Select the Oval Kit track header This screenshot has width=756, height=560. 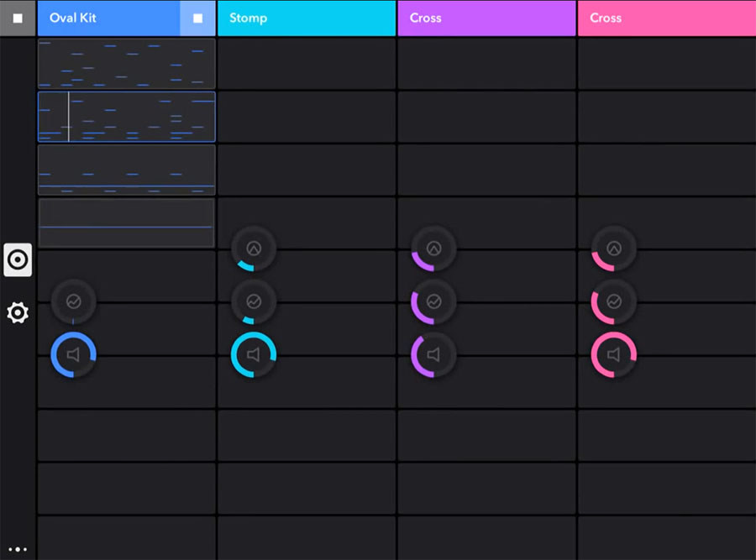click(x=109, y=18)
